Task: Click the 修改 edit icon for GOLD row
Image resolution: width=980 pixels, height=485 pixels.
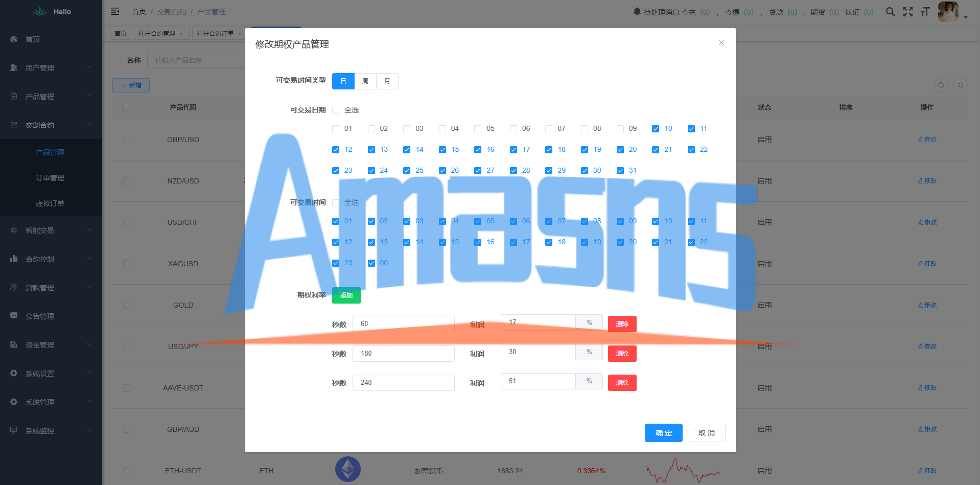Action: [927, 305]
